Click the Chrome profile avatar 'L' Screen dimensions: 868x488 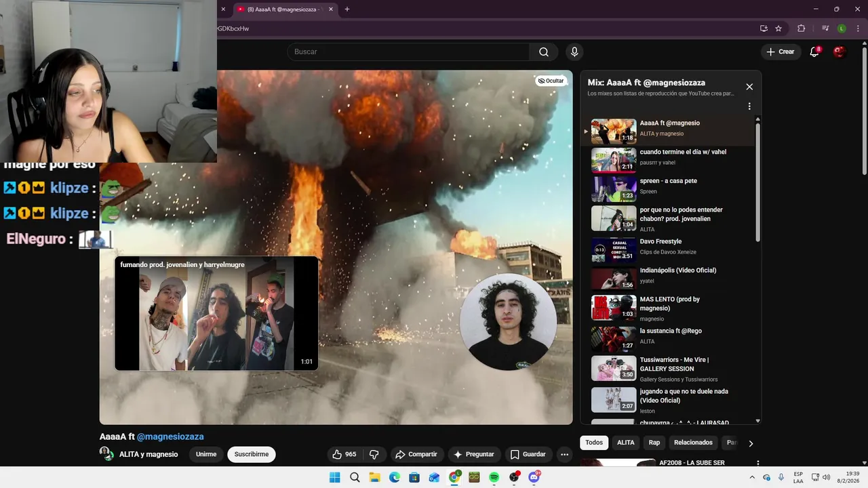point(842,28)
